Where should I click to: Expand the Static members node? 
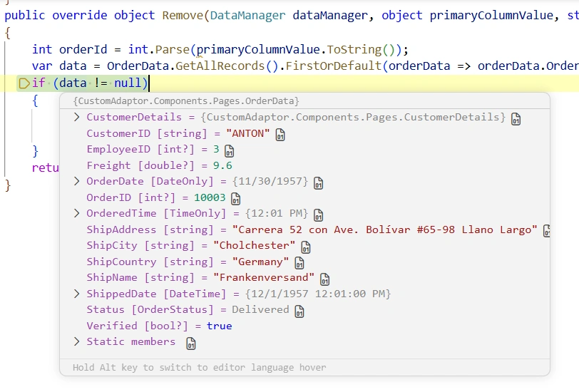(x=76, y=342)
